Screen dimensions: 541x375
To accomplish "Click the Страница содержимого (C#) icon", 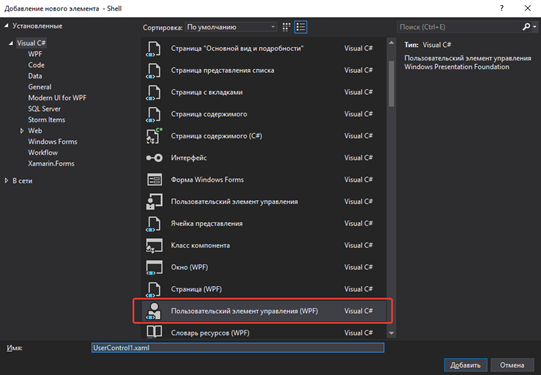I will click(x=154, y=136).
